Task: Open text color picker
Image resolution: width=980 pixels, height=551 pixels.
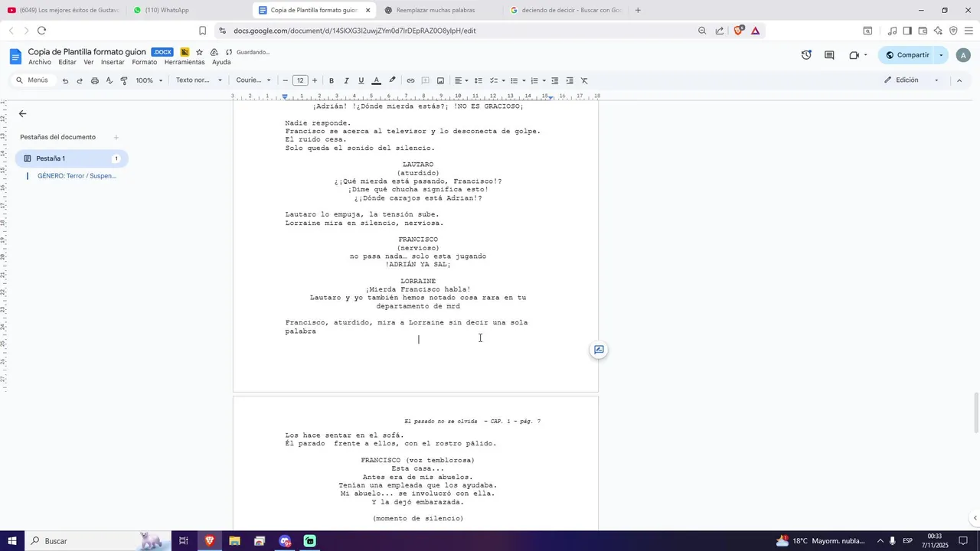Action: (376, 80)
